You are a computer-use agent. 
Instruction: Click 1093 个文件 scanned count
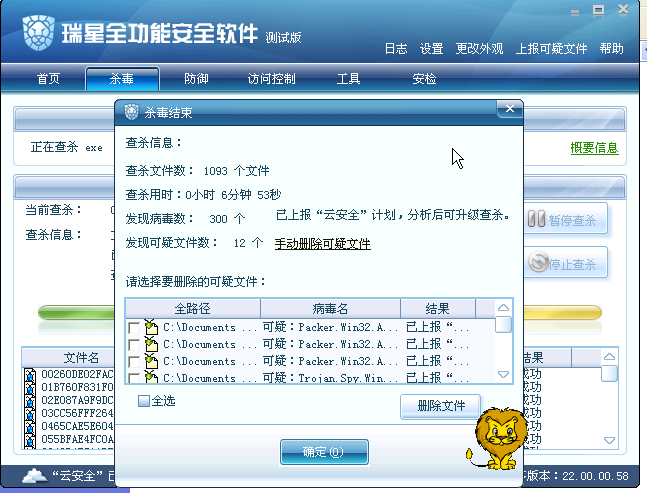(236, 170)
